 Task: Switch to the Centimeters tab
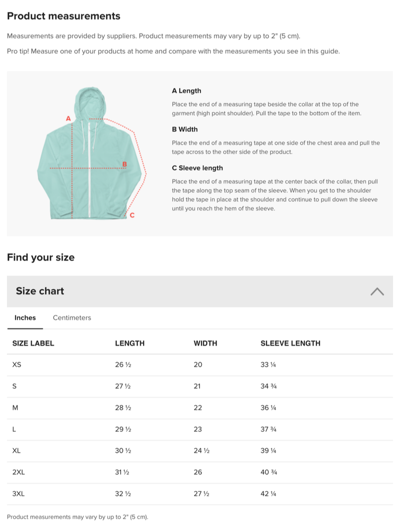72,318
